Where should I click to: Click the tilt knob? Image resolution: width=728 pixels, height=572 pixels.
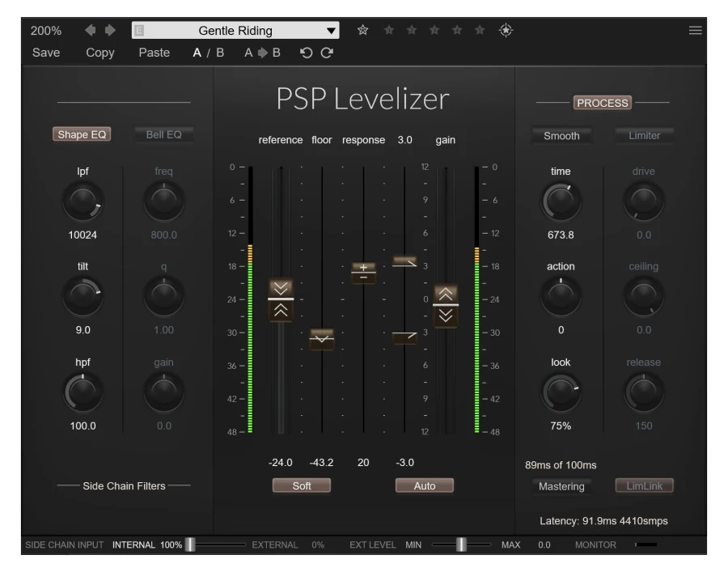[83, 296]
